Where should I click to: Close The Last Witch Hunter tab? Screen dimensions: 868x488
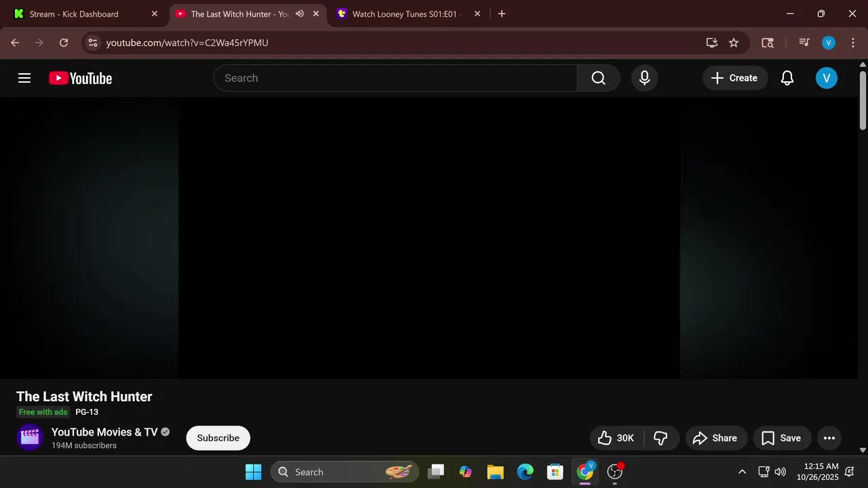pos(315,14)
